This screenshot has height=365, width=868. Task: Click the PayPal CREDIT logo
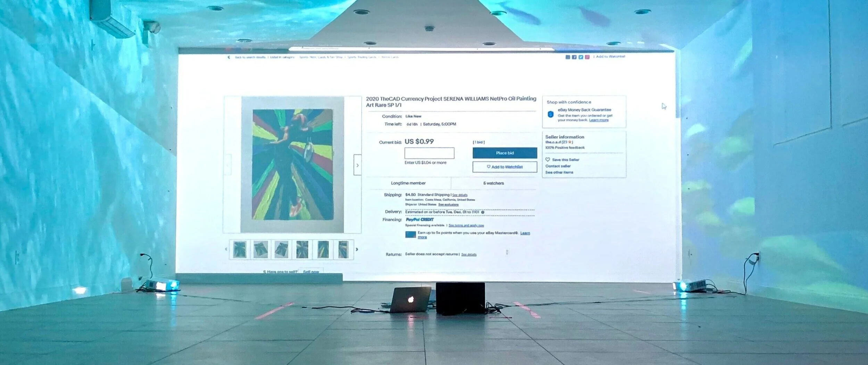[420, 220]
